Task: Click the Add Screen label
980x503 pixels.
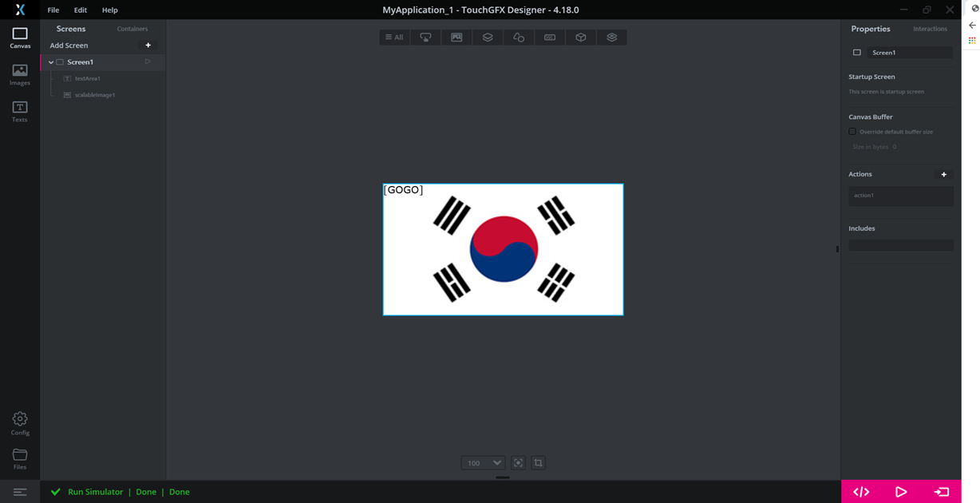Action: [69, 46]
